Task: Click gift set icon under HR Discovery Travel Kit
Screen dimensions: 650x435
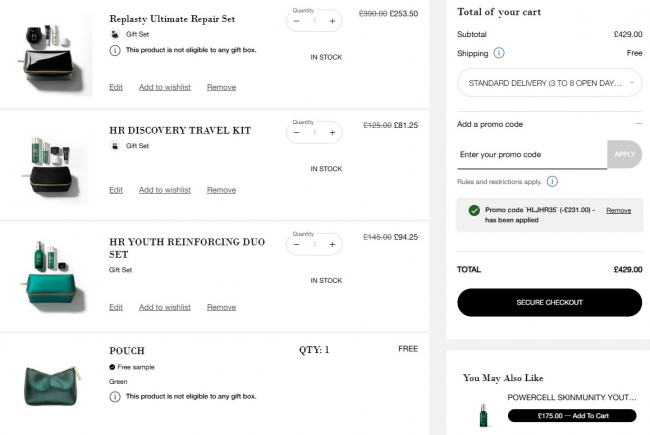Action: coord(115,146)
